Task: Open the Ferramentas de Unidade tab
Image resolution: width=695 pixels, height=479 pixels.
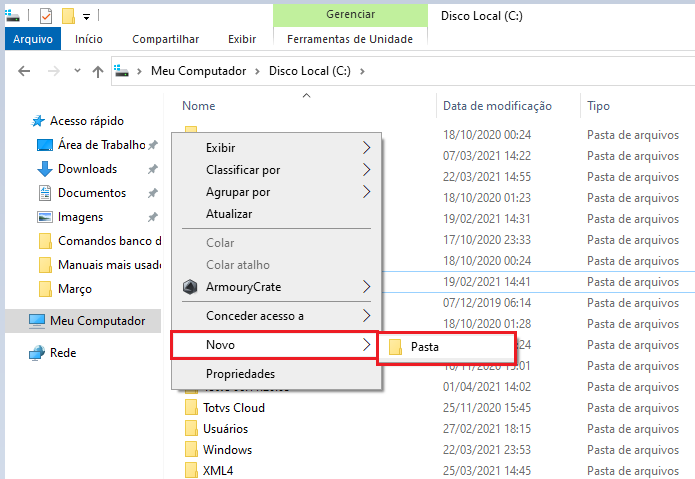Action: 350,39
